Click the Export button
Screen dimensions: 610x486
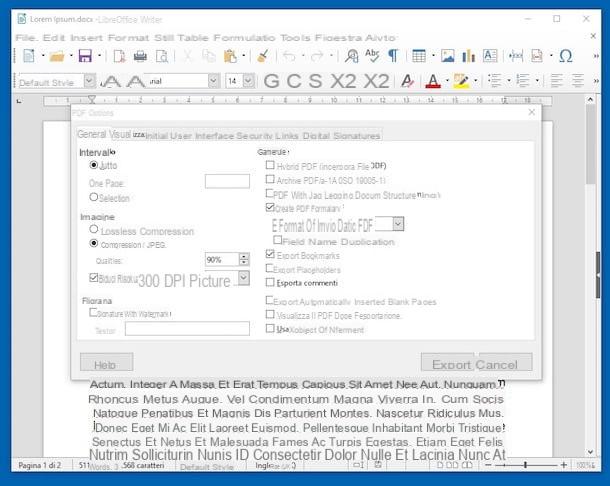click(x=448, y=362)
